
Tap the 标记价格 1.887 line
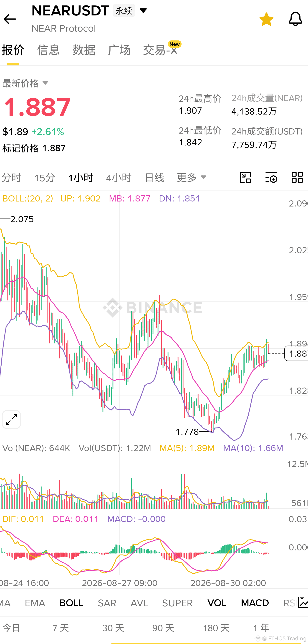click(34, 148)
